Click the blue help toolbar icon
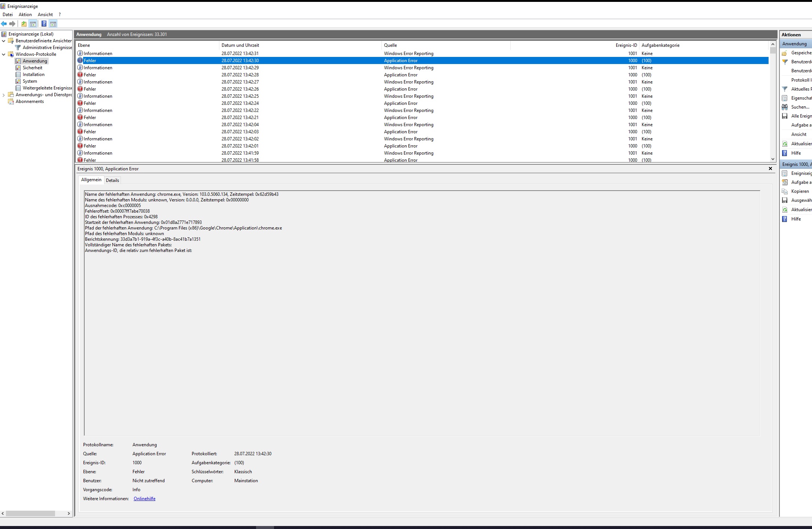 coord(44,24)
